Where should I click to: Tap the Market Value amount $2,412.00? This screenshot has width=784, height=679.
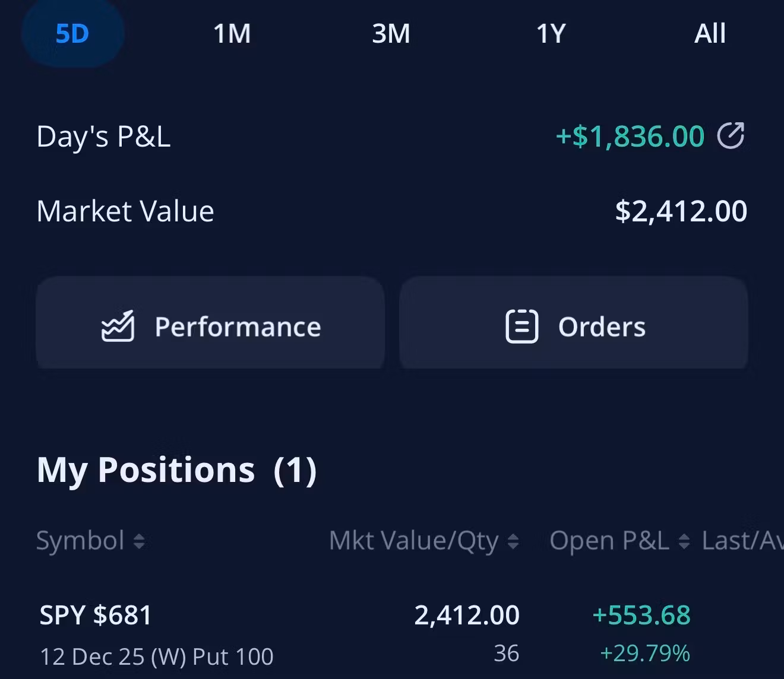pyautogui.click(x=681, y=211)
